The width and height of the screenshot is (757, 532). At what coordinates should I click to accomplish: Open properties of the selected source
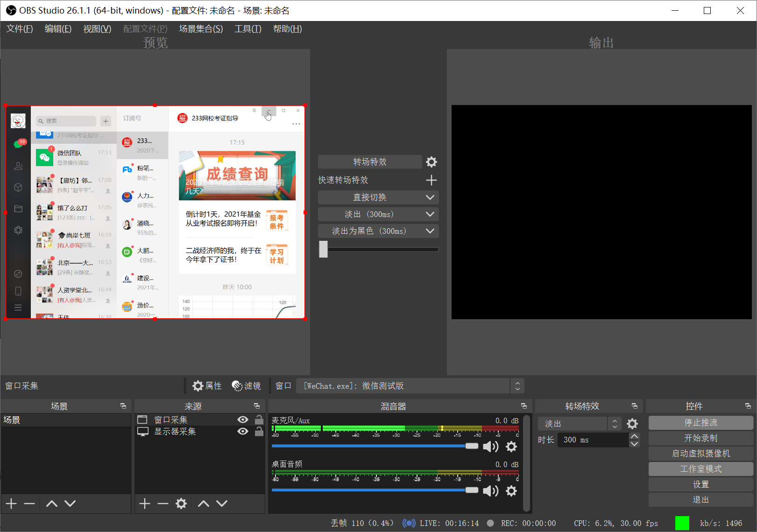click(x=207, y=386)
